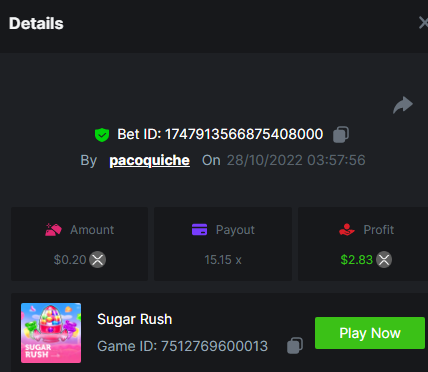Click the purple Payout card icon
Screen dimensions: 428x372
click(199, 230)
